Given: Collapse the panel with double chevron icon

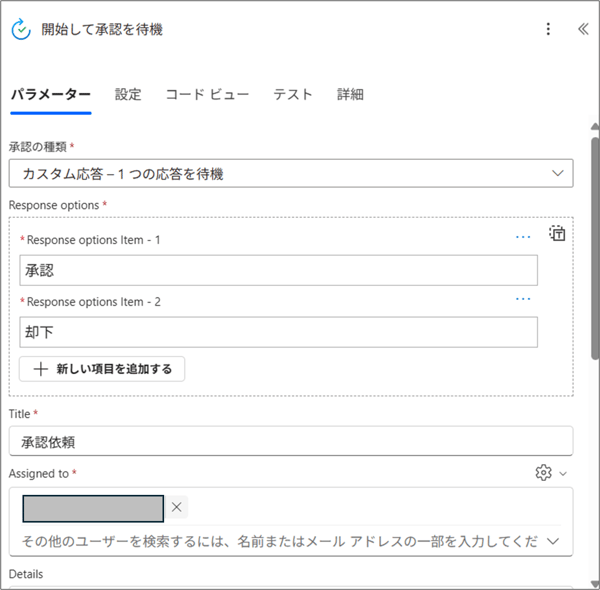Looking at the screenshot, I should [583, 29].
